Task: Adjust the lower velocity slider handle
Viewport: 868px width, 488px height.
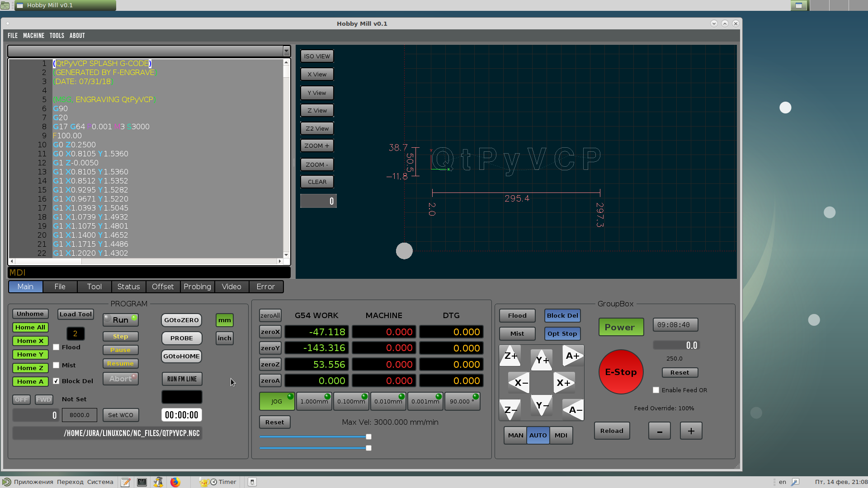Action: click(x=368, y=448)
